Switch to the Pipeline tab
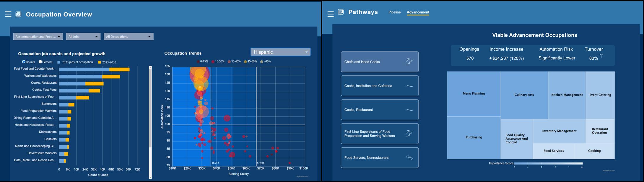This screenshot has width=644, height=182. coord(394,12)
